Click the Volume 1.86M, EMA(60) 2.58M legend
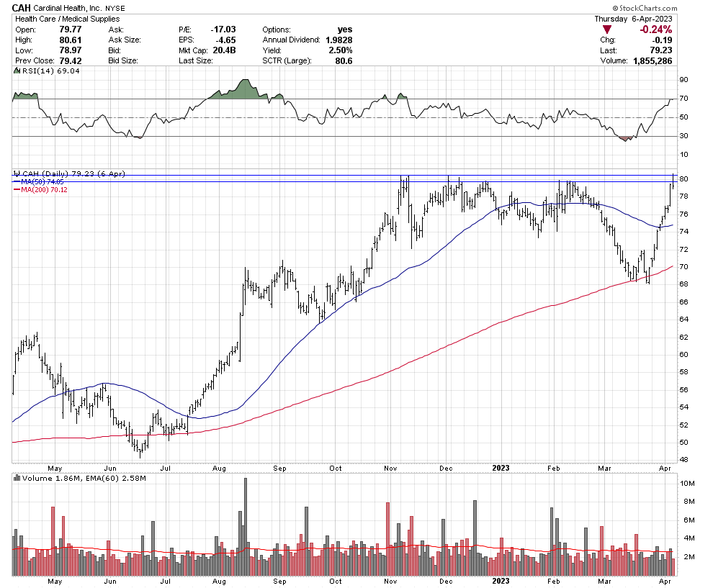 84,478
